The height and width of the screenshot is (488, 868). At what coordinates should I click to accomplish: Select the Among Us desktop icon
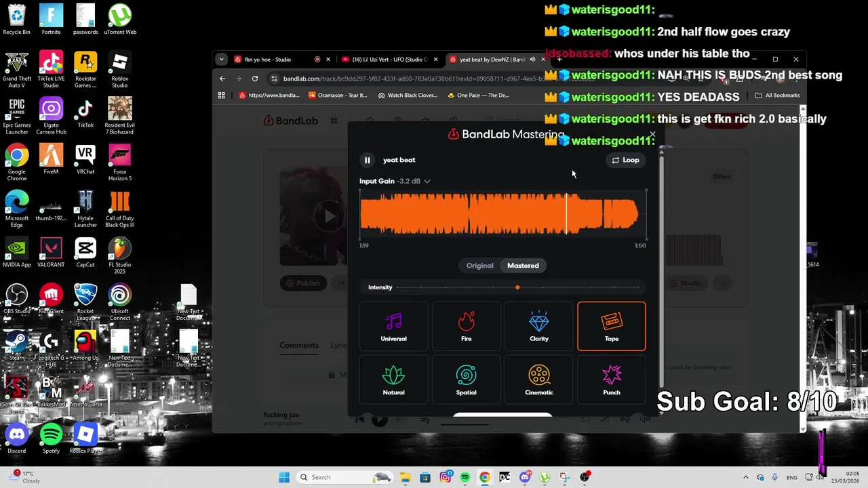85,345
